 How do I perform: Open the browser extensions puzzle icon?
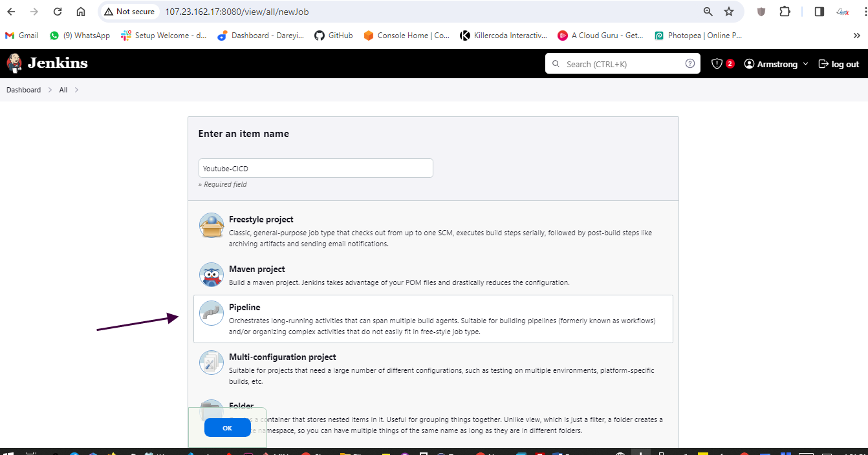click(785, 12)
